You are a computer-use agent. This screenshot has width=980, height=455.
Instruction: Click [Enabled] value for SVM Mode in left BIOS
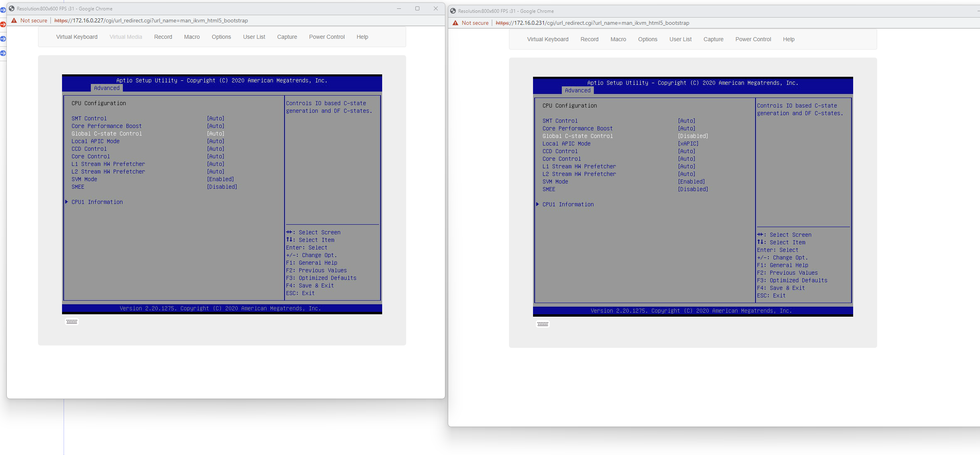point(220,179)
